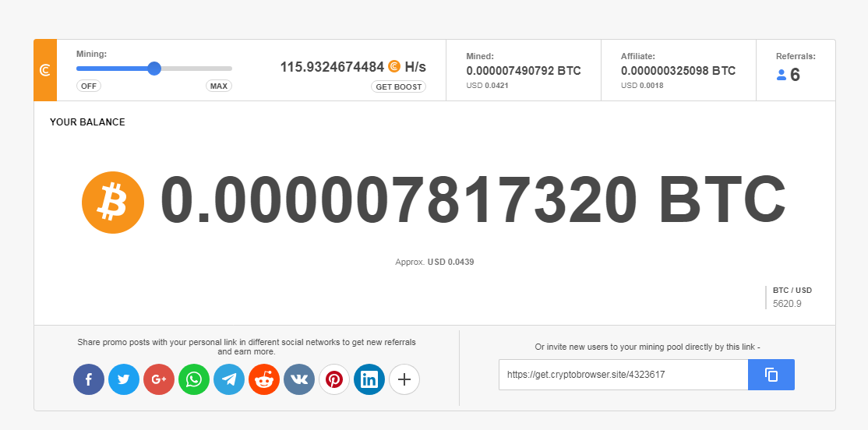Click the GET BOOST button

(x=399, y=87)
